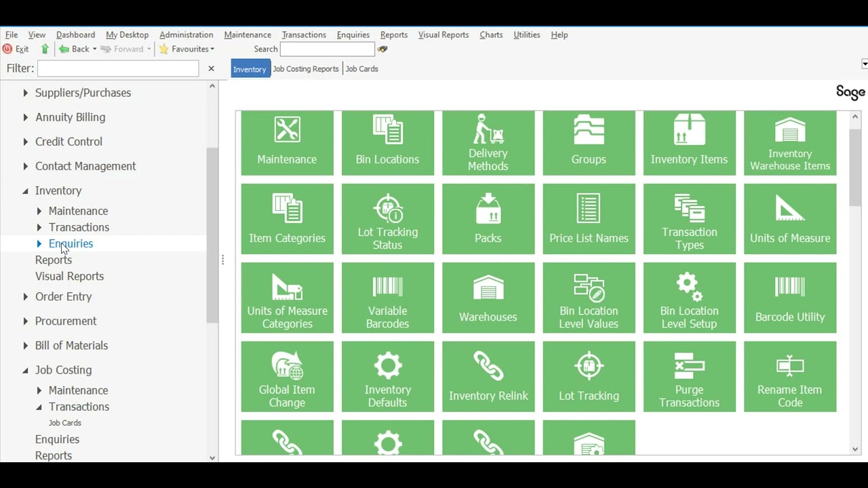Viewport: 868px width, 488px height.
Task: Open the Inventory Warehouse Items tile
Action: pyautogui.click(x=790, y=143)
